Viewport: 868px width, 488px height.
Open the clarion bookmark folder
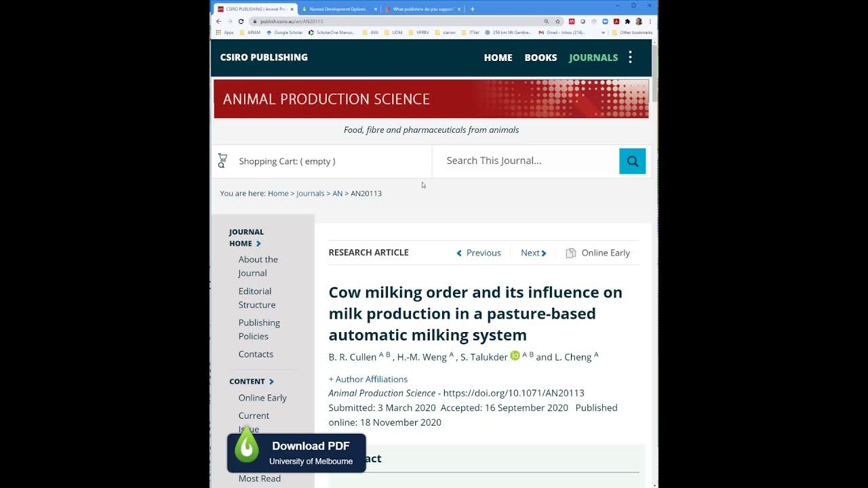(446, 33)
